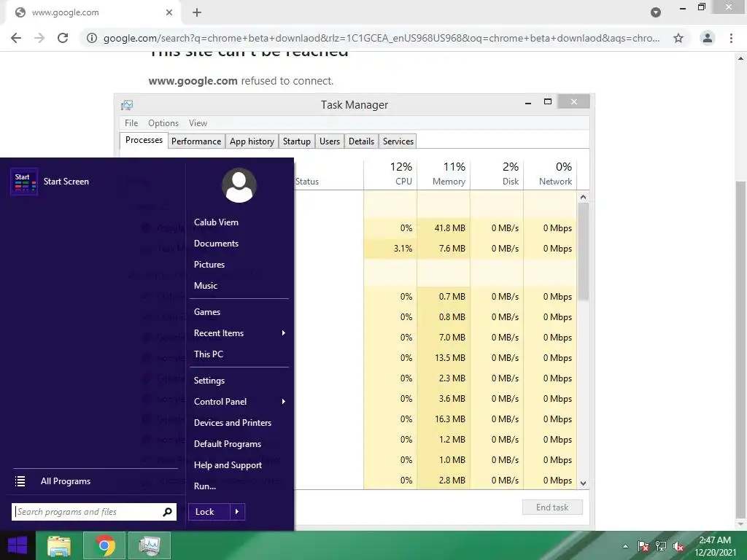Screen dimensions: 747x560
Task: Open Settings from Start menu
Action: (209, 381)
